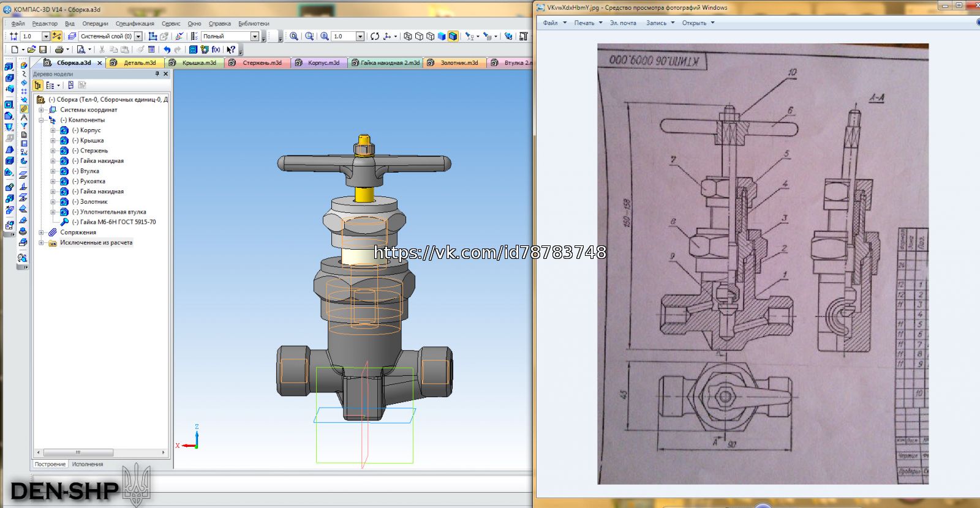Open Файл menu in photo viewer

coord(554,23)
